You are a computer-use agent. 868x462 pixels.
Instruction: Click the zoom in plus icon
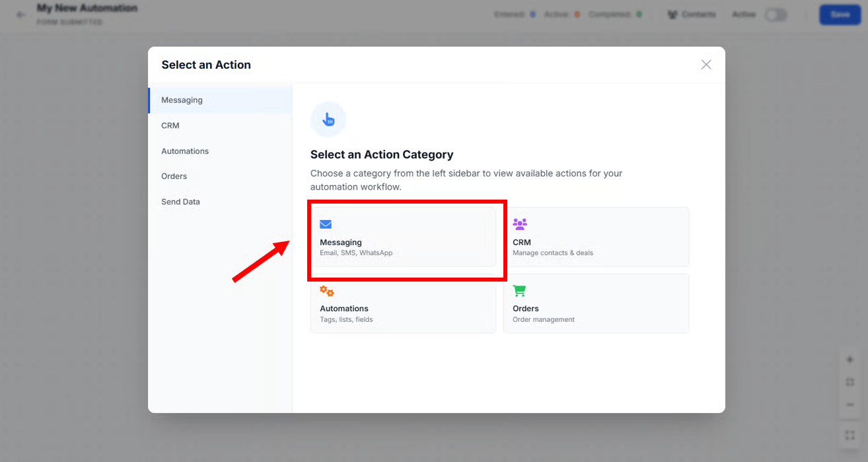pyautogui.click(x=850, y=360)
